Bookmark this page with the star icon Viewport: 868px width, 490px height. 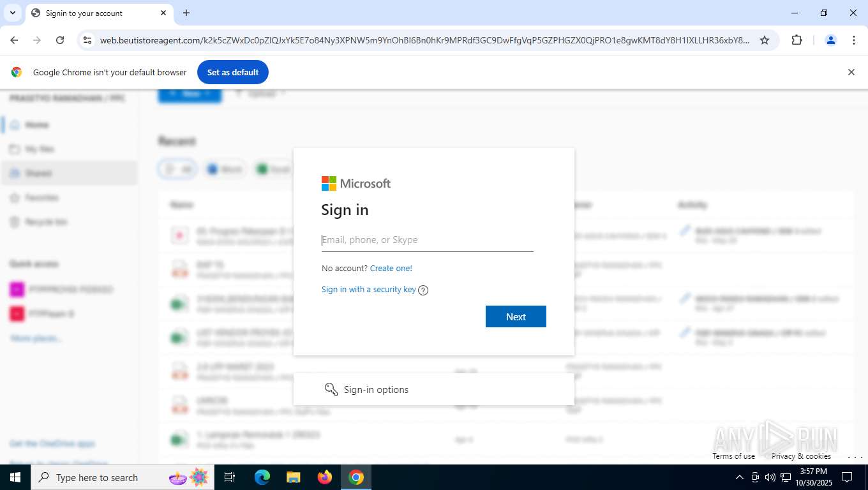point(765,40)
